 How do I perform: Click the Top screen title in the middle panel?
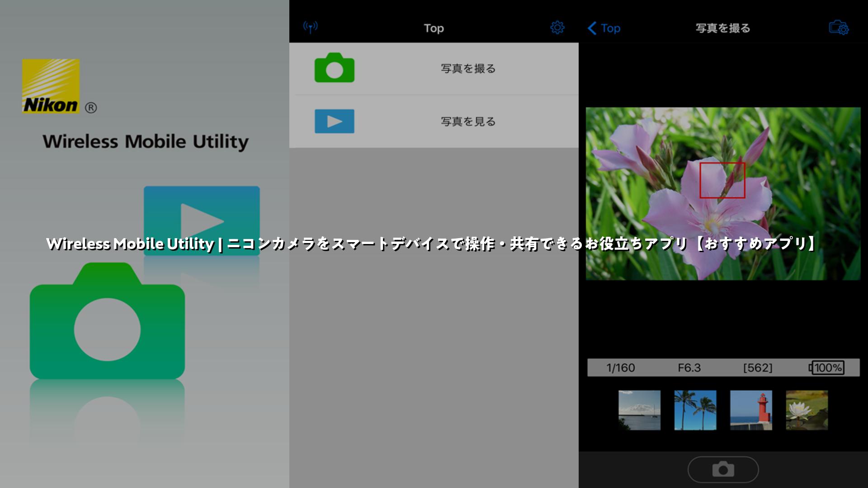coord(434,28)
